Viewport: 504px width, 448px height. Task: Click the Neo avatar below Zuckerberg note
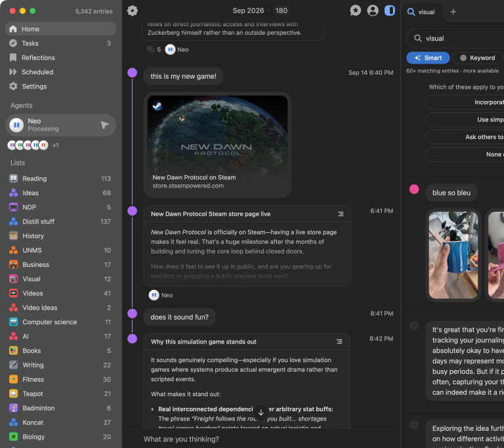pos(170,49)
